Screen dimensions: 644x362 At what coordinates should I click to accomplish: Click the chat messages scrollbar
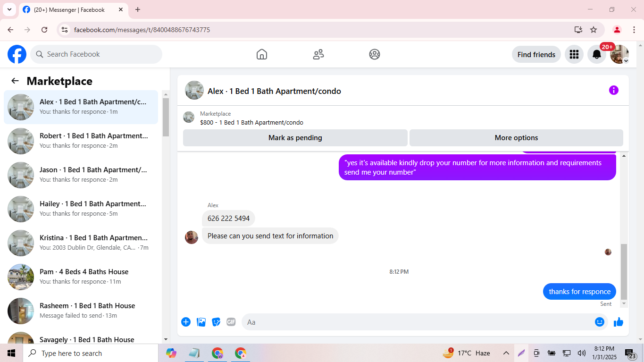(x=624, y=271)
